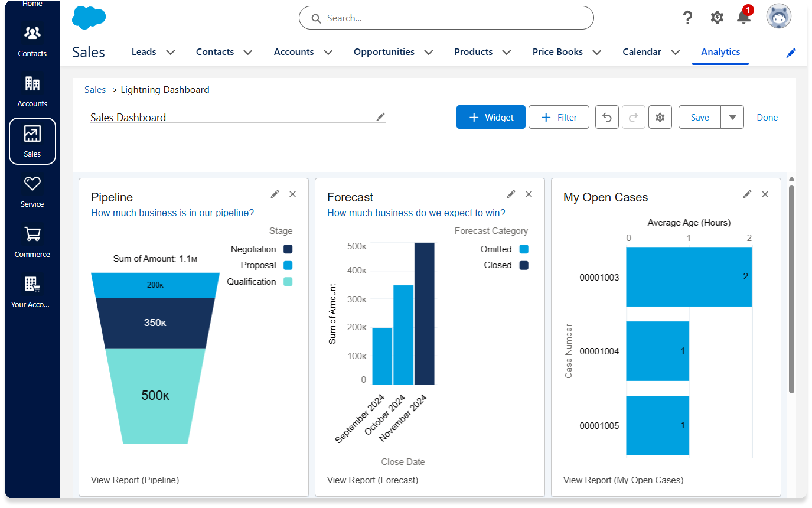The height and width of the screenshot is (508, 812).
Task: Remove the Pipeline widget
Action: 292,194
